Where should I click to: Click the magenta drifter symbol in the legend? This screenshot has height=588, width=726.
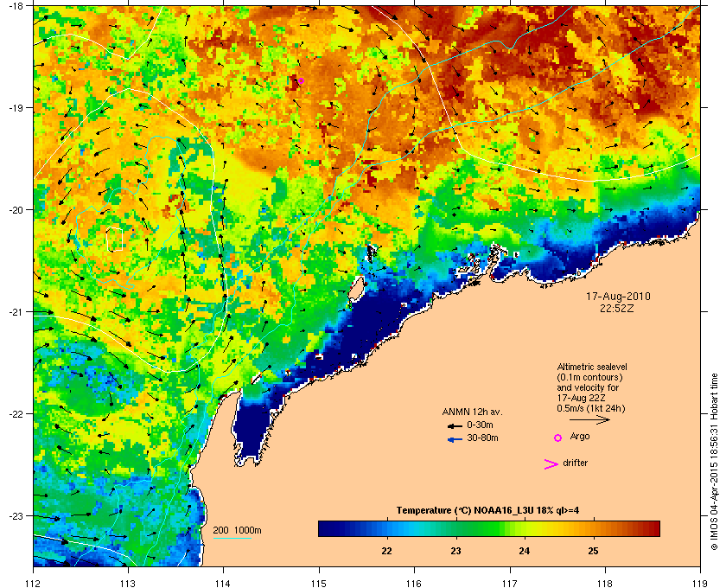tap(551, 464)
